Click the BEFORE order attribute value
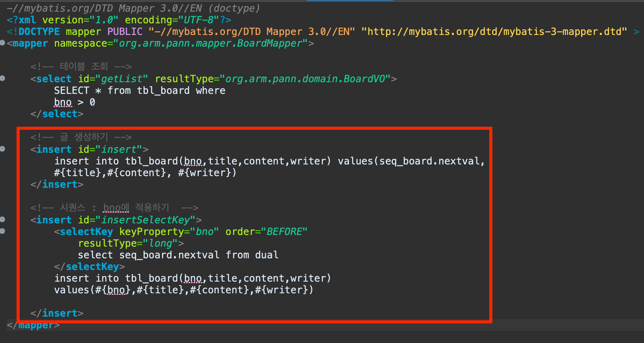 click(284, 232)
